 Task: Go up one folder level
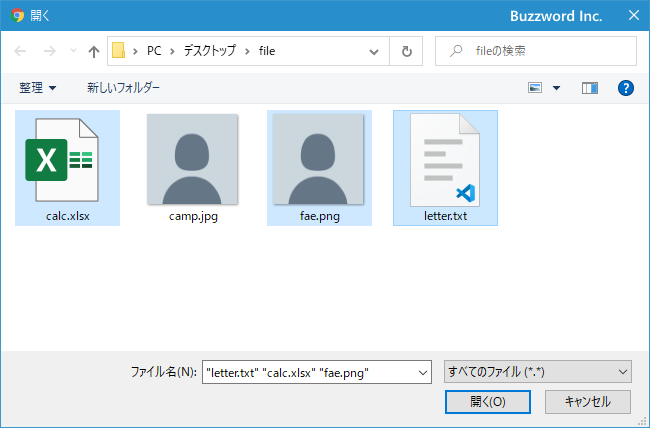[x=94, y=51]
